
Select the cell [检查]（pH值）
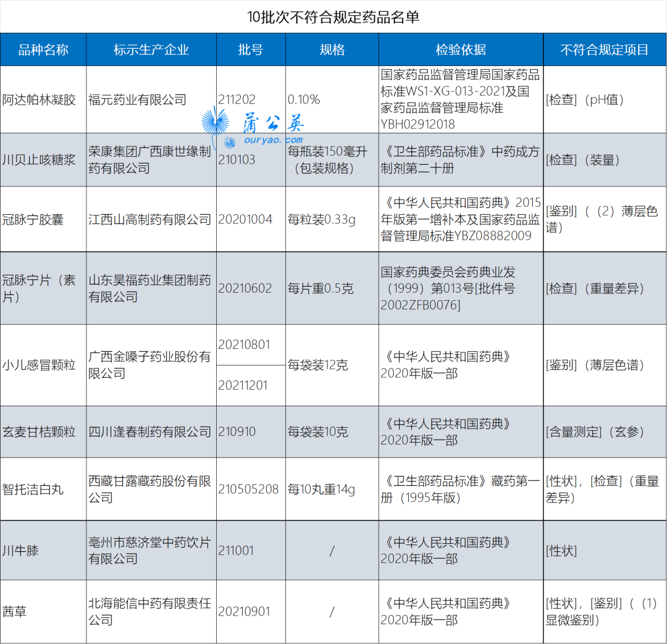point(605,99)
